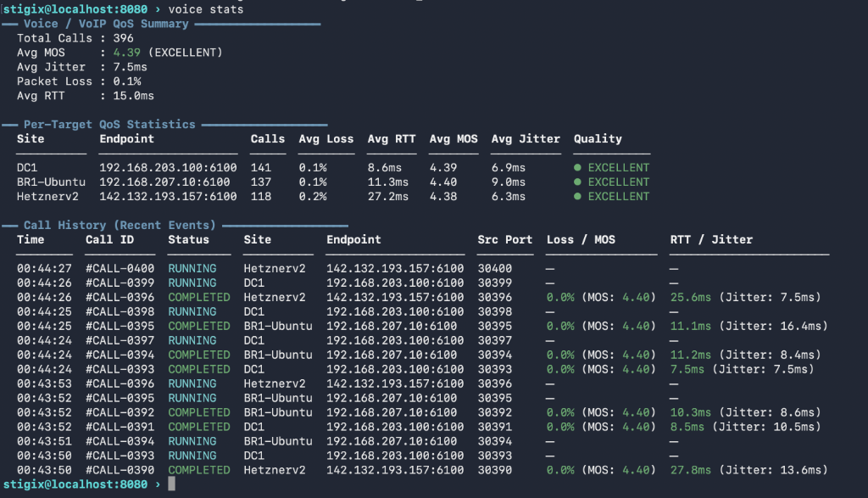This screenshot has width=868, height=498.
Task: Click the 'Call ID' column header
Action: click(x=109, y=240)
